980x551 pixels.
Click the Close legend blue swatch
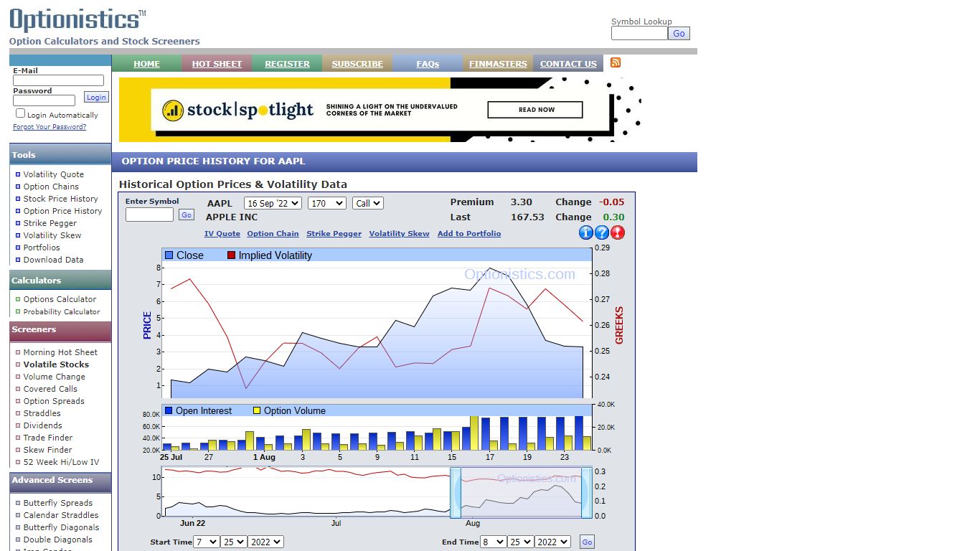(x=169, y=255)
